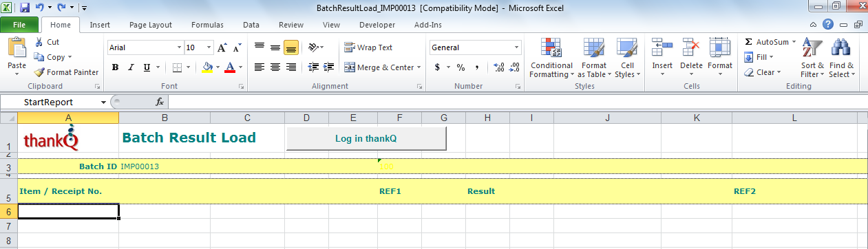Click the Borders icon

177,67
